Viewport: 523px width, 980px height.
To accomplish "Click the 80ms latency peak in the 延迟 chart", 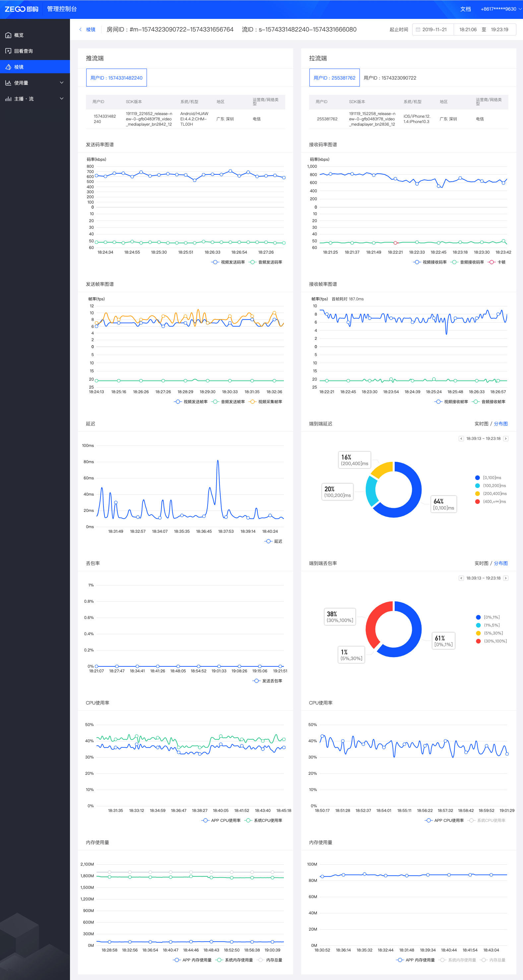I will click(x=218, y=461).
